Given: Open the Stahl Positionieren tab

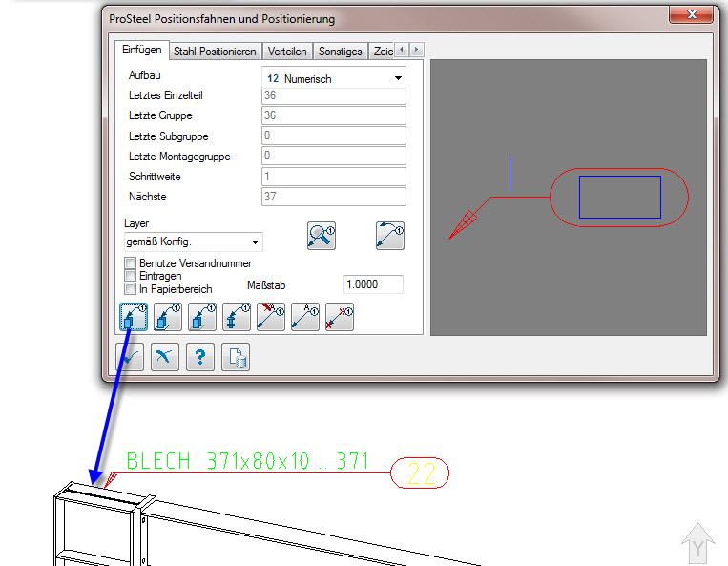Looking at the screenshot, I should (215, 52).
